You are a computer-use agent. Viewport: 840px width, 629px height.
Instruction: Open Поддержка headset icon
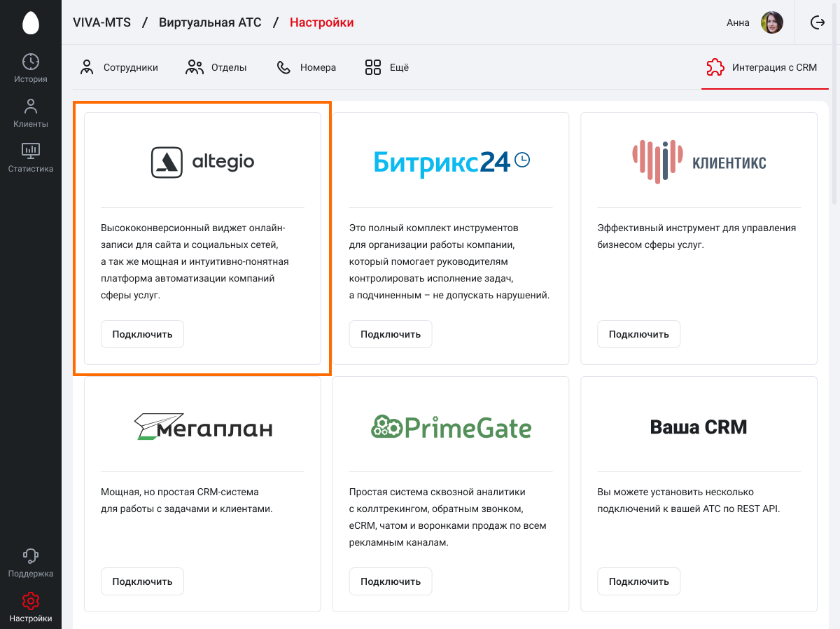coord(30,556)
